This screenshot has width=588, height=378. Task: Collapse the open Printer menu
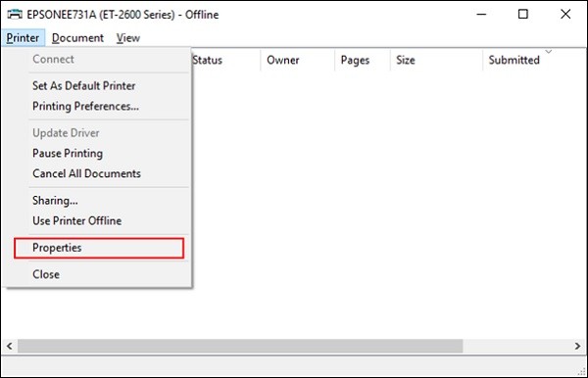(23, 38)
